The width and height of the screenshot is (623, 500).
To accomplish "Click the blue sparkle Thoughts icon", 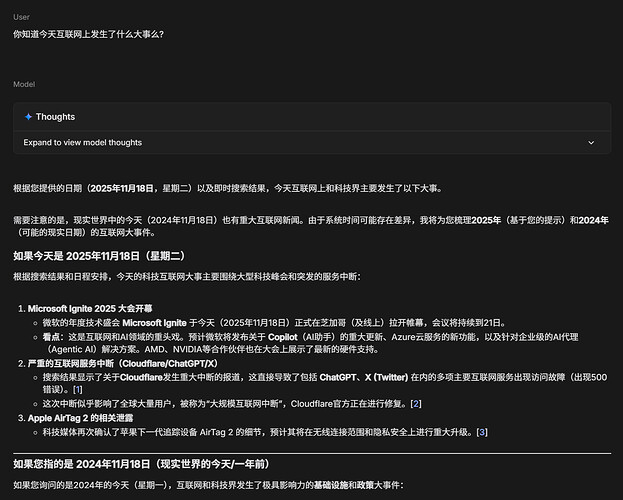I will coord(28,117).
